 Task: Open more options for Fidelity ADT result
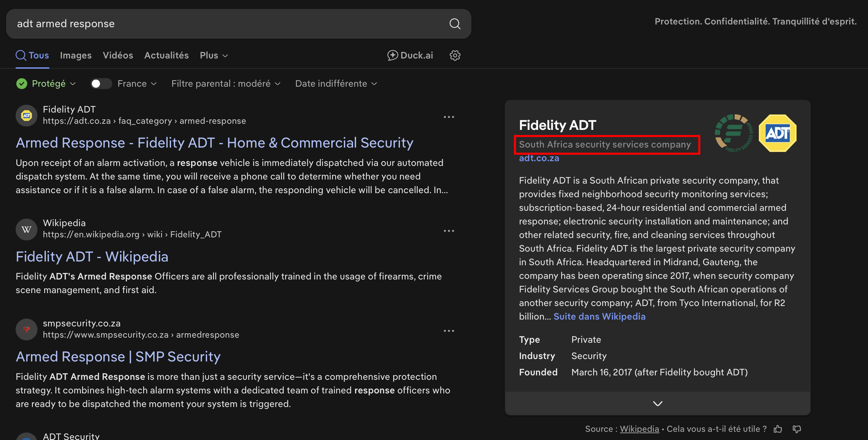(x=449, y=117)
